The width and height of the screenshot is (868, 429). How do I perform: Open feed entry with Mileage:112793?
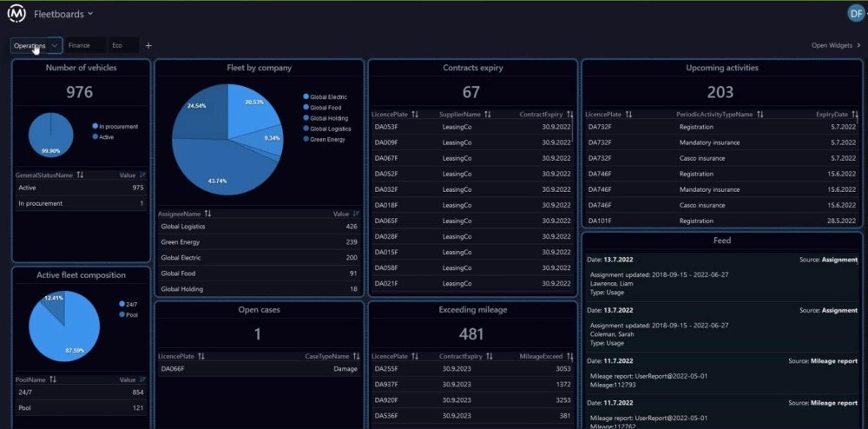point(722,375)
